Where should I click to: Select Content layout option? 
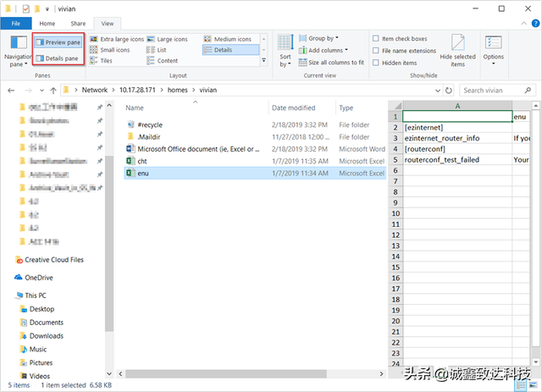162,60
